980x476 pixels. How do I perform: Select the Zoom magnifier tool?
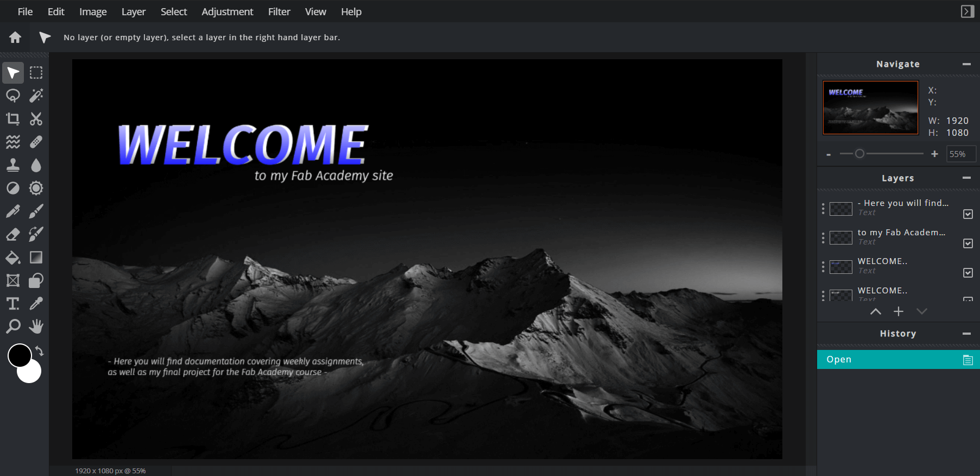[x=13, y=327]
